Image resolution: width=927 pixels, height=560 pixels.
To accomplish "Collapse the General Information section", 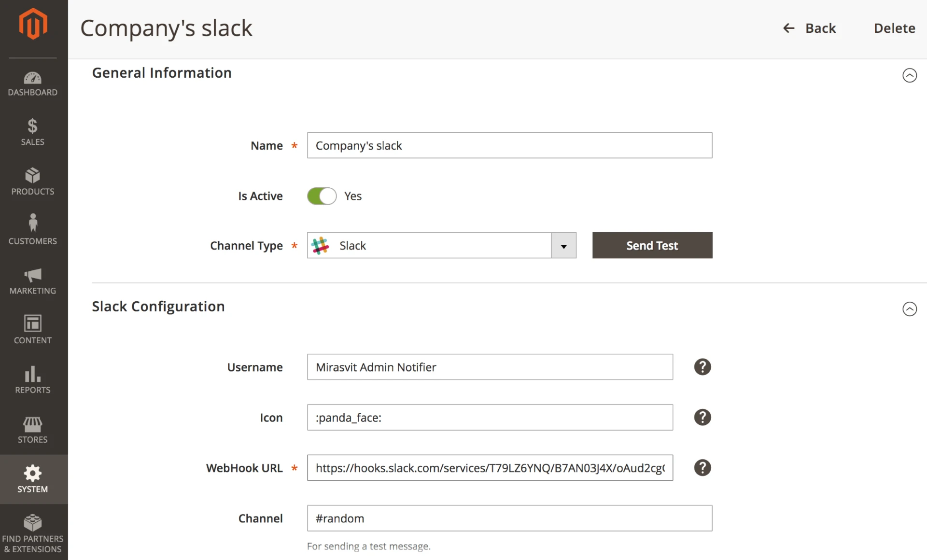I will pyautogui.click(x=909, y=75).
